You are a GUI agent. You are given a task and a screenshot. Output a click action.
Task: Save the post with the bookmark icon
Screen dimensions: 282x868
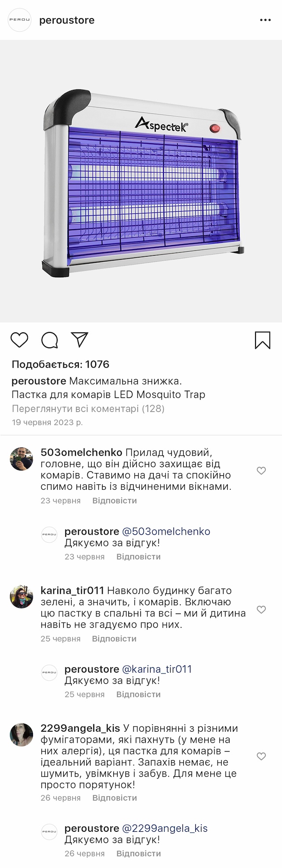point(263,340)
